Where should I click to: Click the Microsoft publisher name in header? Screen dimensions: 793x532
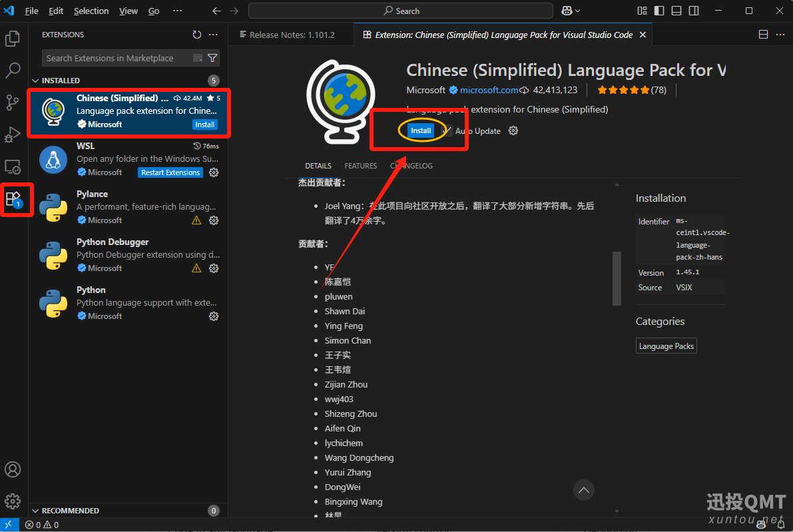(426, 90)
